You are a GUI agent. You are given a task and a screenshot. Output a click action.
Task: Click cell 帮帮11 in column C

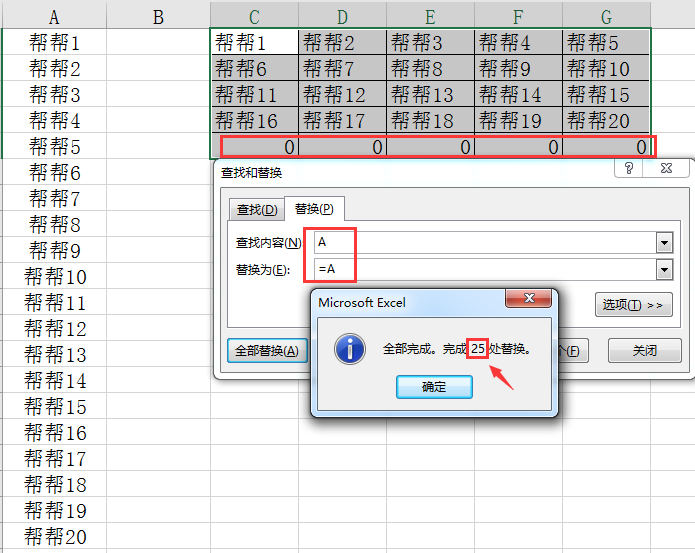[254, 94]
